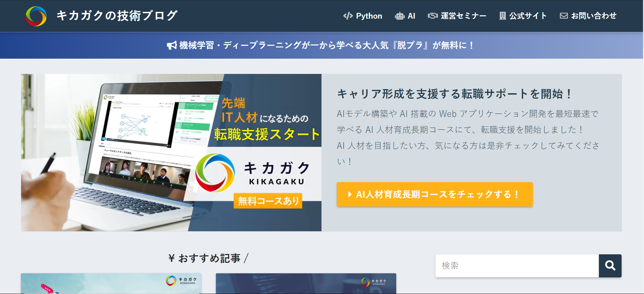
Task: Click the robot icon beside AI
Action: pos(400,16)
